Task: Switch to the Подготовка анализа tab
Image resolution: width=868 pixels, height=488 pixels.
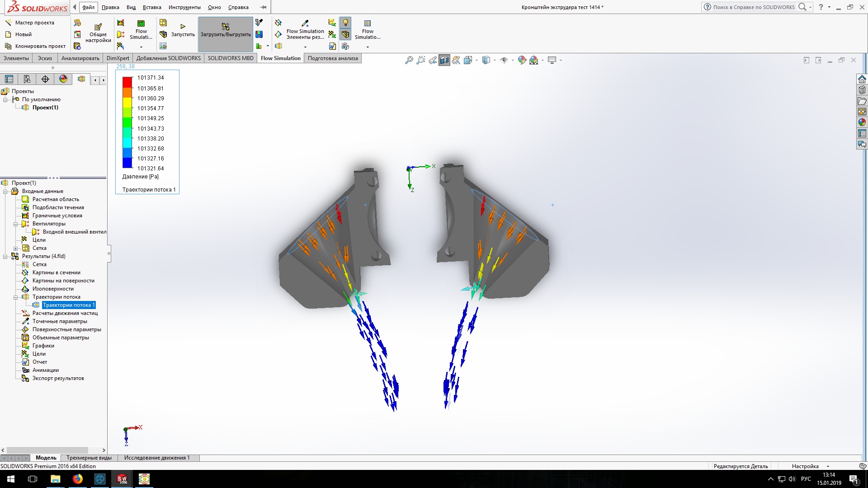Action: point(333,58)
